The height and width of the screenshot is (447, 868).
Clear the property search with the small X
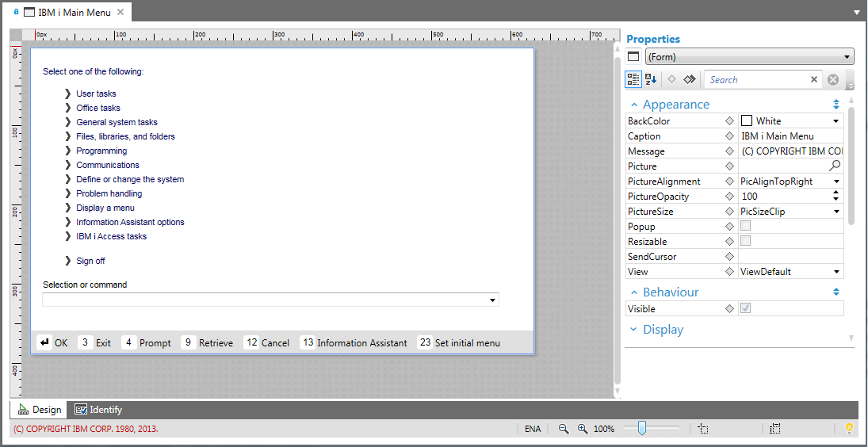pyautogui.click(x=814, y=80)
